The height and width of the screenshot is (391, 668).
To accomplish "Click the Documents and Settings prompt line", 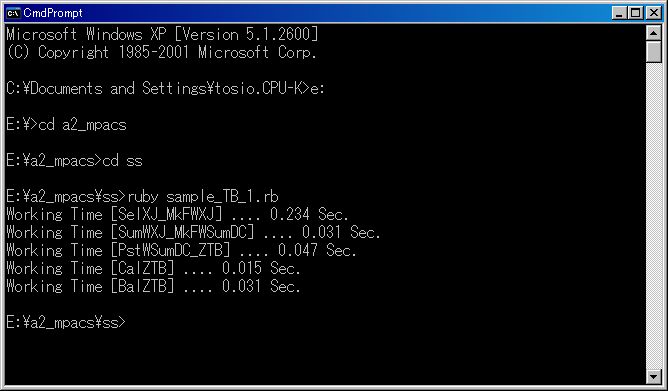I will pos(165,89).
